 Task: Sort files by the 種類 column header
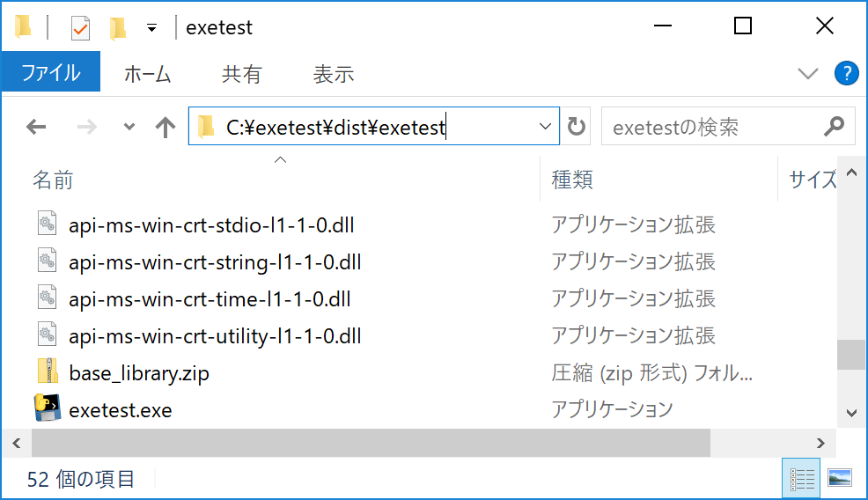(x=572, y=180)
